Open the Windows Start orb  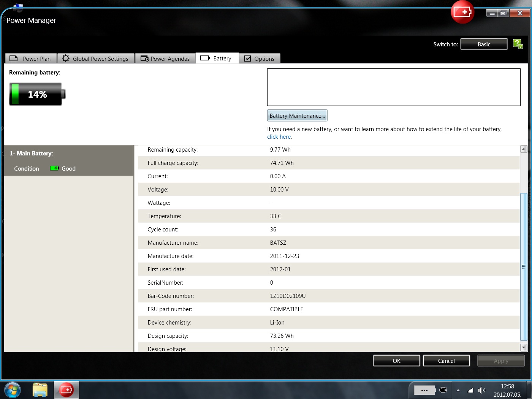13,390
